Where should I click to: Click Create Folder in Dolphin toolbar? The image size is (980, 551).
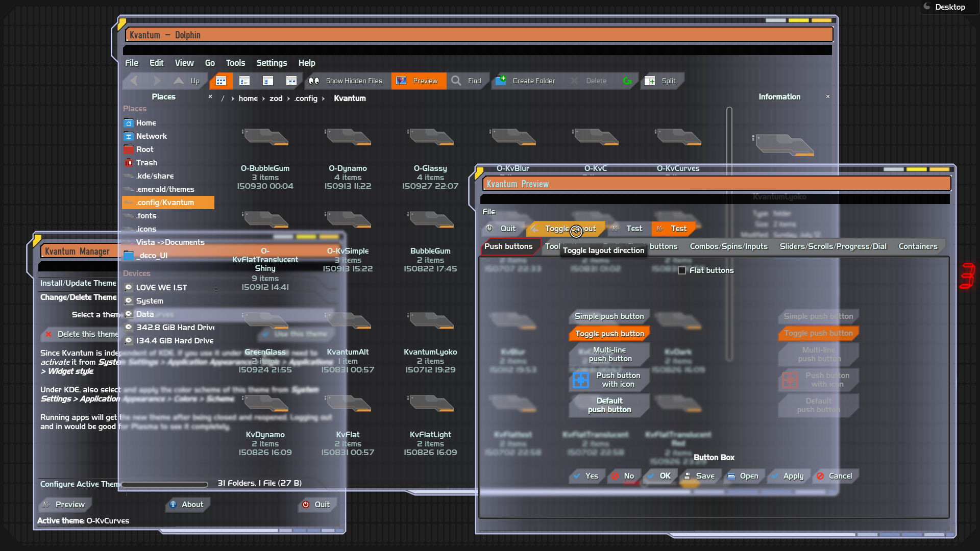click(x=526, y=81)
